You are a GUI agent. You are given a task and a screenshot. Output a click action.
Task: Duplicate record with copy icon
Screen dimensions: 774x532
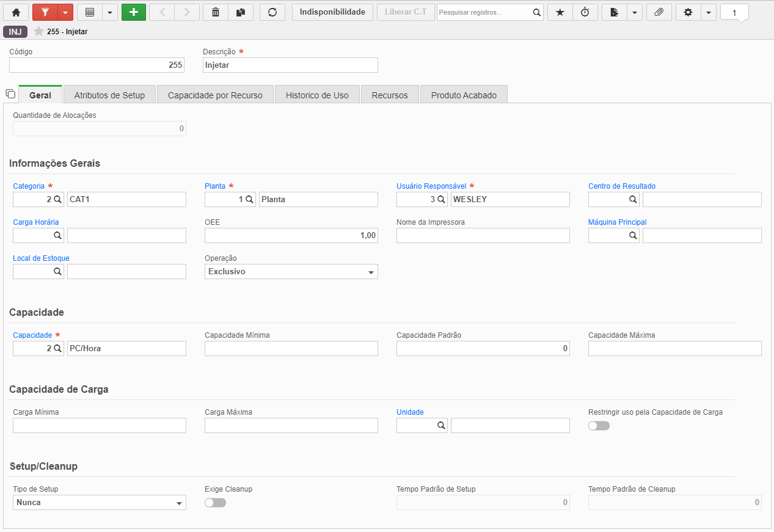241,12
